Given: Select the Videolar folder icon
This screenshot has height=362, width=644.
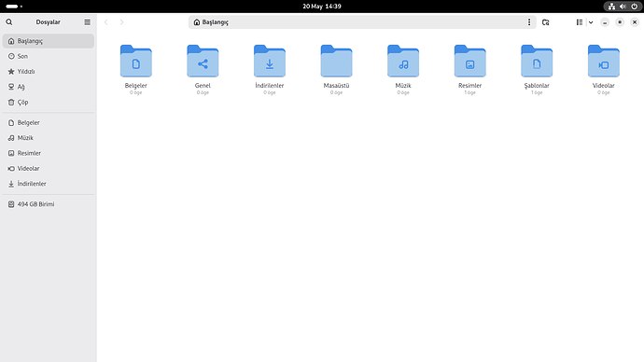Looking at the screenshot, I should tap(604, 61).
